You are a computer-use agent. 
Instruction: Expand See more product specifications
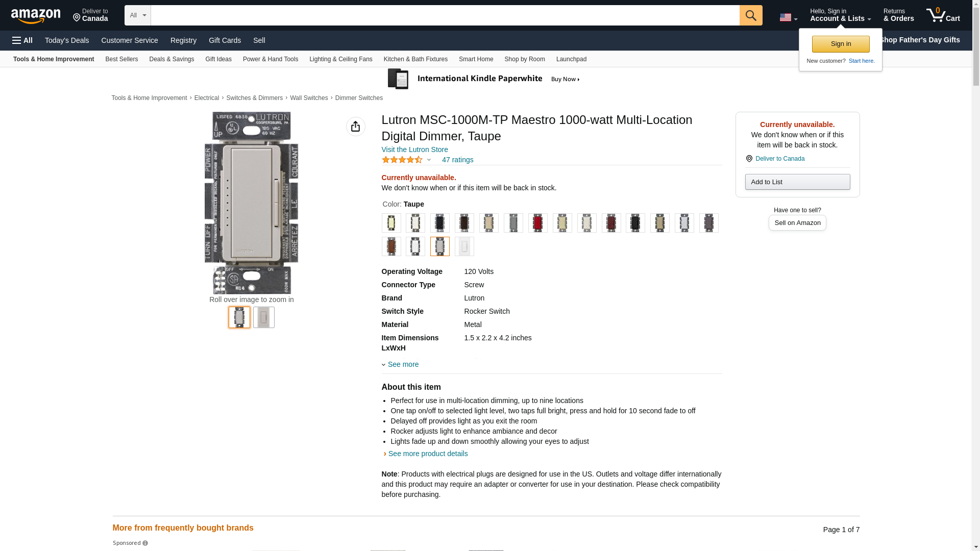[x=402, y=364]
